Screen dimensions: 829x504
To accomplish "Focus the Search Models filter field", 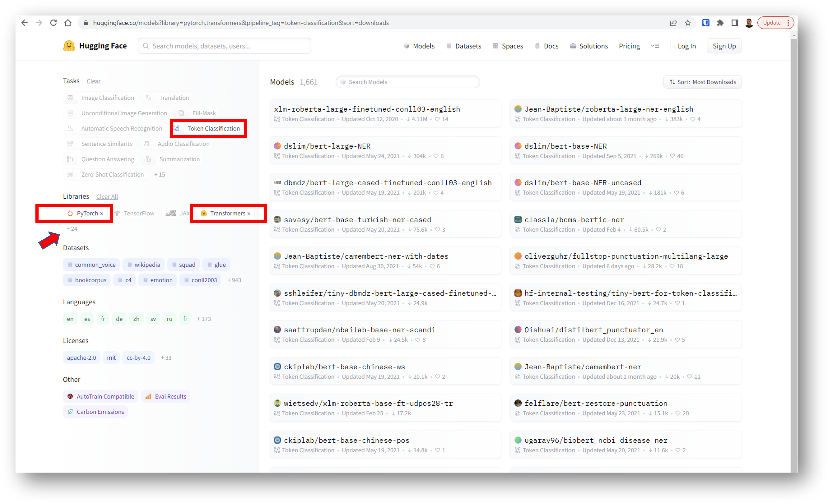I will [x=407, y=82].
